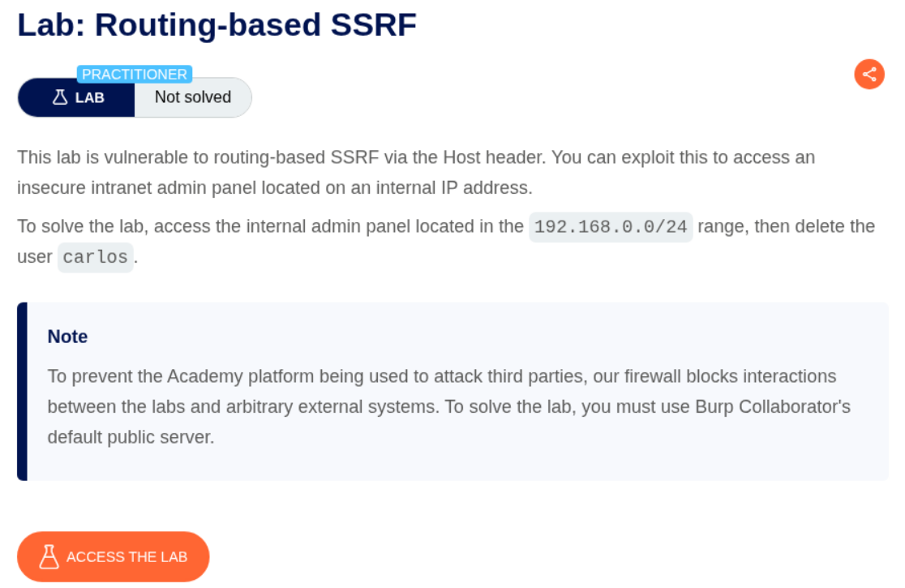905x588 pixels.
Task: Click the words then delete the
Action: point(814,226)
